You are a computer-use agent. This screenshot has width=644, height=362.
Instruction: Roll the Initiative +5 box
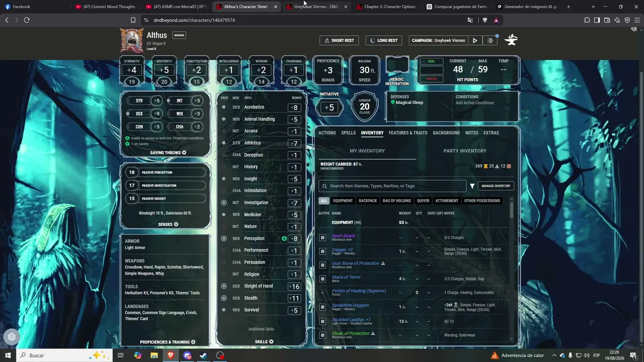[x=329, y=108]
